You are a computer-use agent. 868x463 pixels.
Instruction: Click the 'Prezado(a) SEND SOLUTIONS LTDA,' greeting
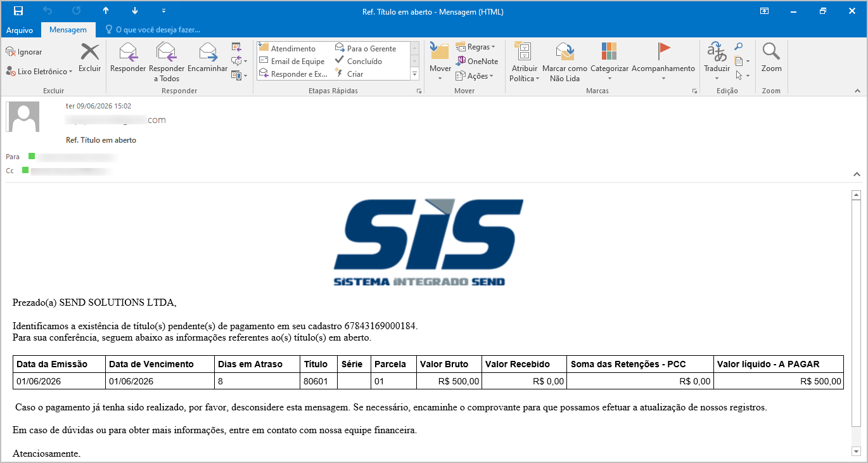(x=94, y=303)
